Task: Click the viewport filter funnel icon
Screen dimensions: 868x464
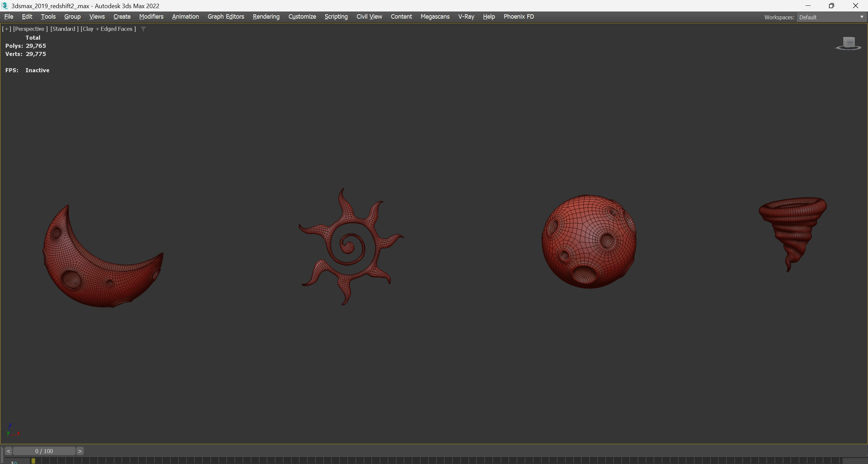Action: tap(143, 29)
